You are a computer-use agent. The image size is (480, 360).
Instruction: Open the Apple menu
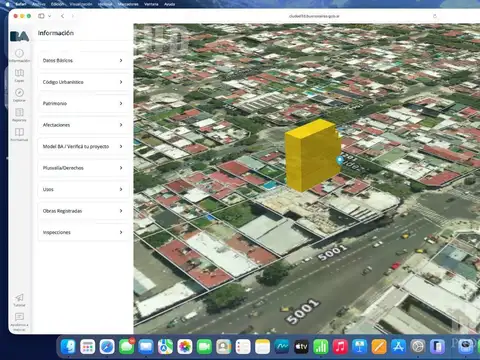7,4
